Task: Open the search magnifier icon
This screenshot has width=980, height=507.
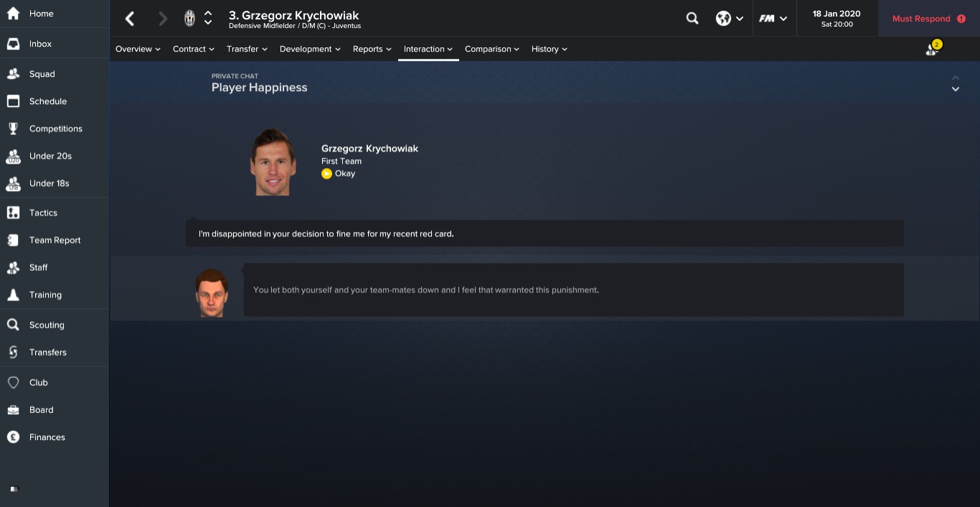Action: (x=692, y=19)
